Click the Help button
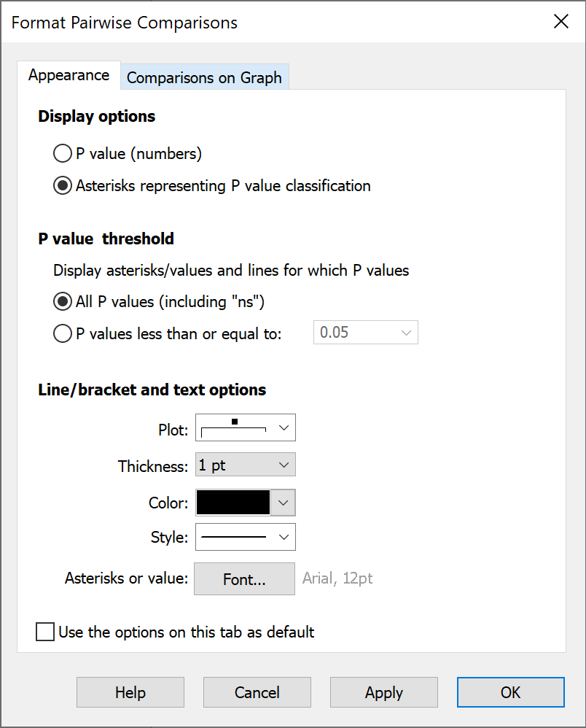This screenshot has width=586, height=728. click(x=130, y=692)
